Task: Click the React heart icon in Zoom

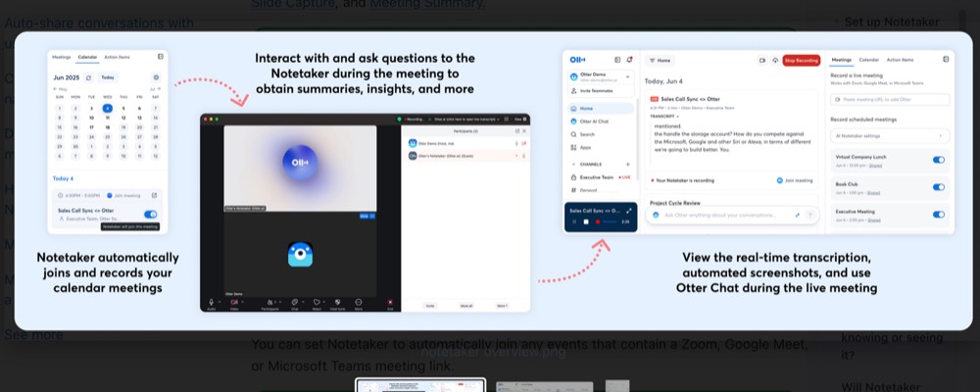Action: (x=317, y=302)
